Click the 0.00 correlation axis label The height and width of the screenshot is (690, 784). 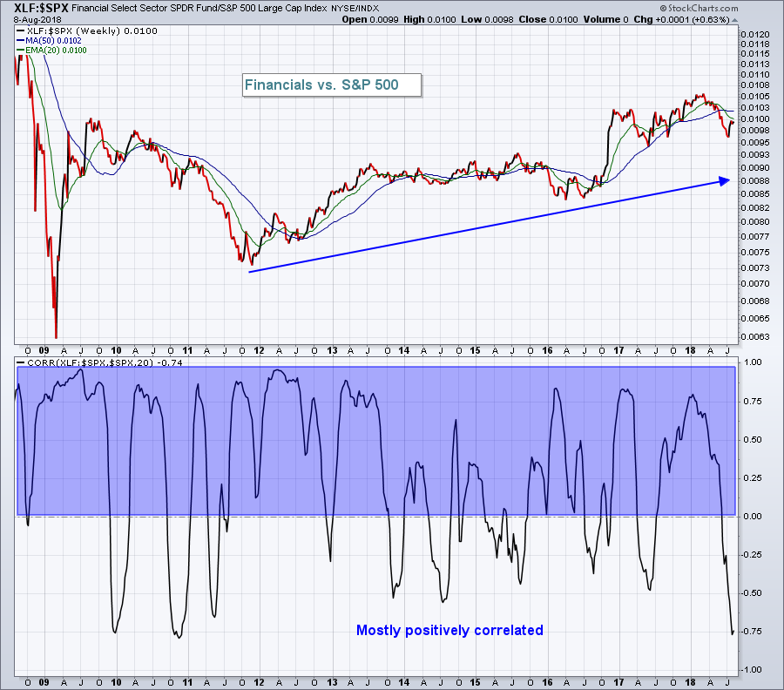pyautogui.click(x=753, y=517)
